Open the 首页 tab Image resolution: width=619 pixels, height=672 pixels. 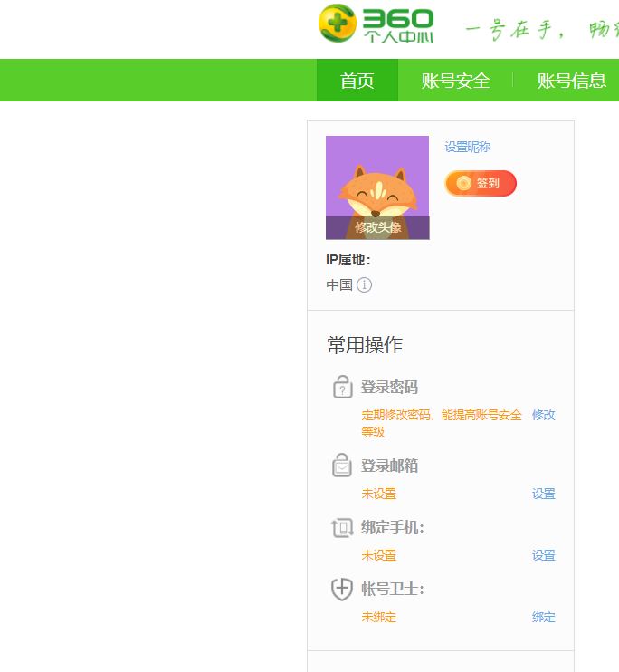click(357, 80)
